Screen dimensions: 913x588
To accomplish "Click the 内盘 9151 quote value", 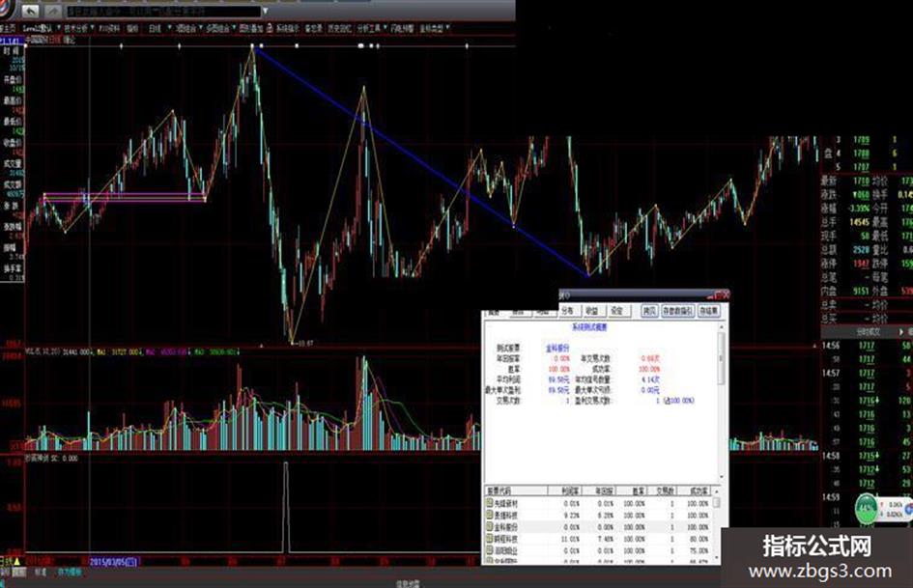I will [861, 291].
